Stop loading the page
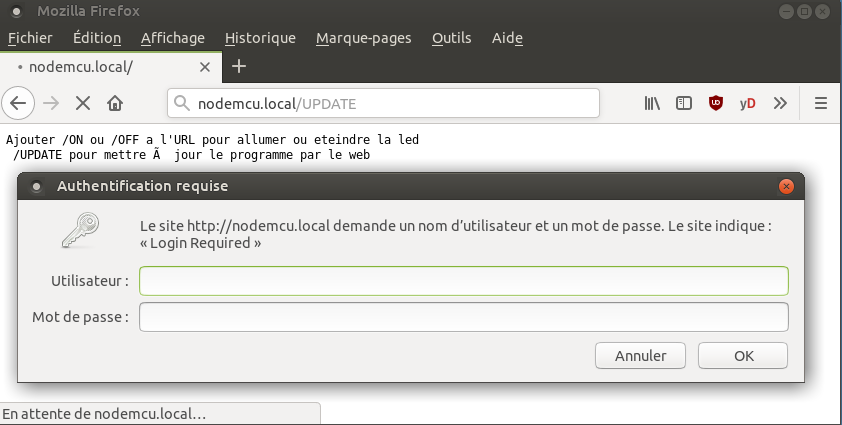 click(x=83, y=103)
